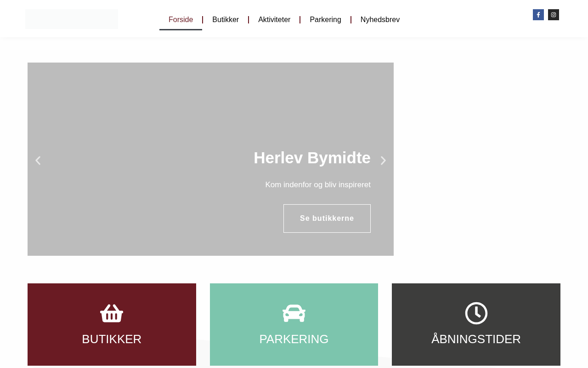The image size is (588, 368).
Task: Open the Nyhedsbrev menu item
Action: (x=380, y=20)
